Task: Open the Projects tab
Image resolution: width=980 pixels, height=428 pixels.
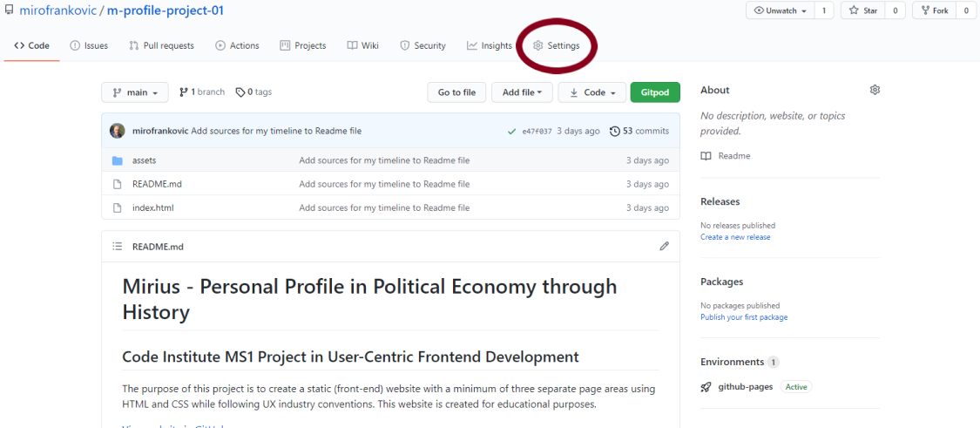Action: [302, 45]
